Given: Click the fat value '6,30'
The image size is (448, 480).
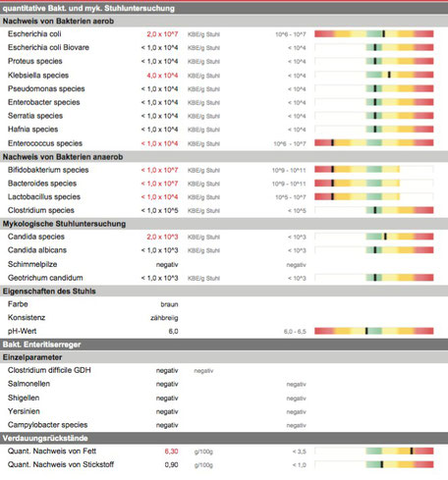Looking at the screenshot, I should pos(171,452).
